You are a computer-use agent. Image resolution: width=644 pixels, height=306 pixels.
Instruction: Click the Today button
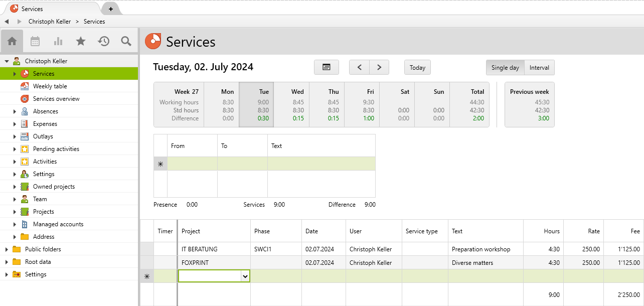click(x=417, y=68)
